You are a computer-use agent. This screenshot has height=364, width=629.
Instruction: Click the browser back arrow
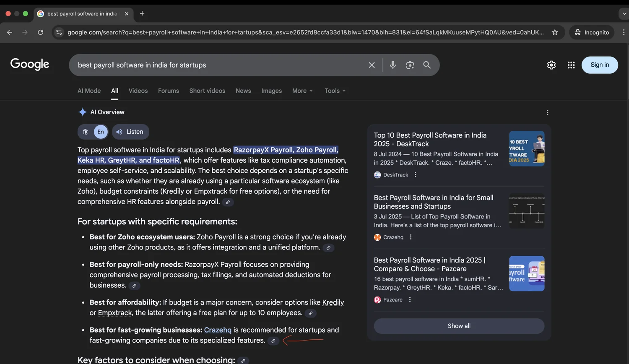10,32
